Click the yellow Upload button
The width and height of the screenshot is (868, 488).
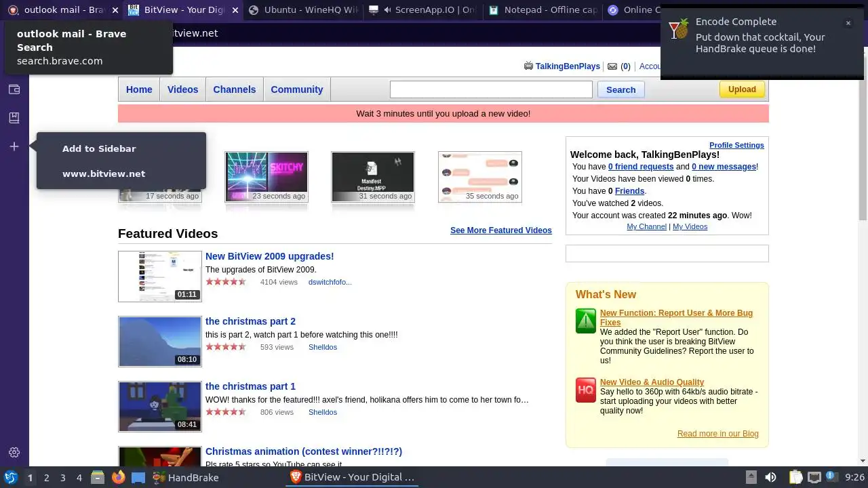point(742,89)
